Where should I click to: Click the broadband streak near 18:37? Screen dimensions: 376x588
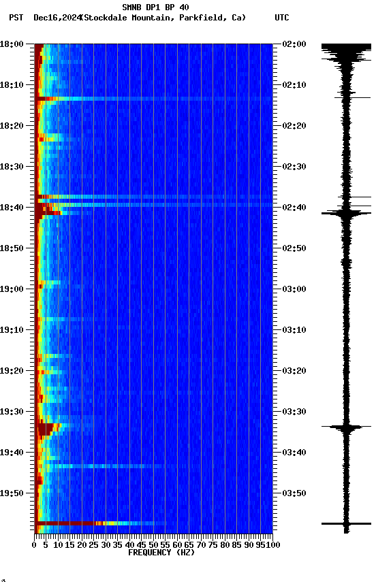(153, 197)
